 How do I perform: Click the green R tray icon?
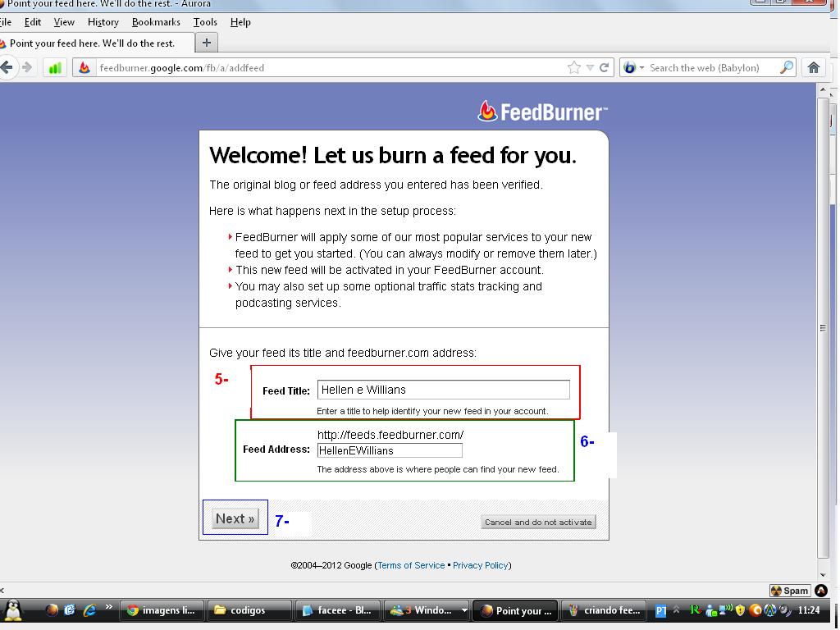coord(695,609)
